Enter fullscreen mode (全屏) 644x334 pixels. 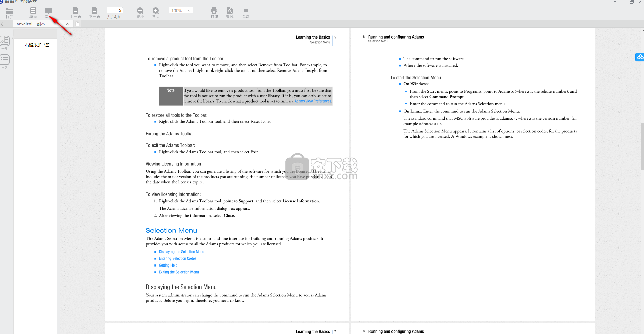pyautogui.click(x=246, y=13)
